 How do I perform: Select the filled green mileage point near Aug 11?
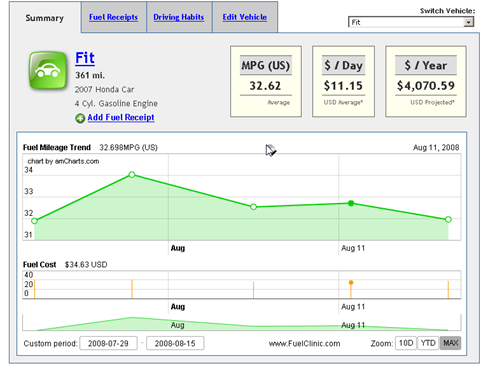pos(351,203)
